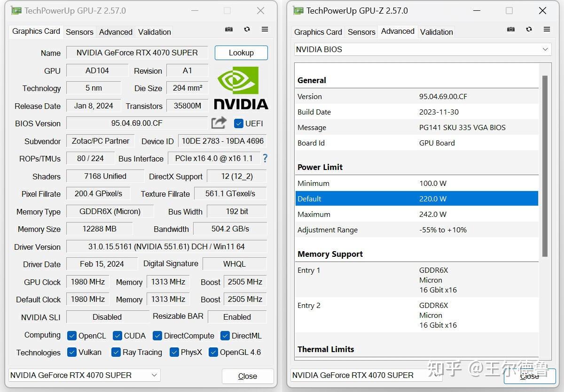
Task: Open the hamburger menu in right window
Action: pos(547,29)
